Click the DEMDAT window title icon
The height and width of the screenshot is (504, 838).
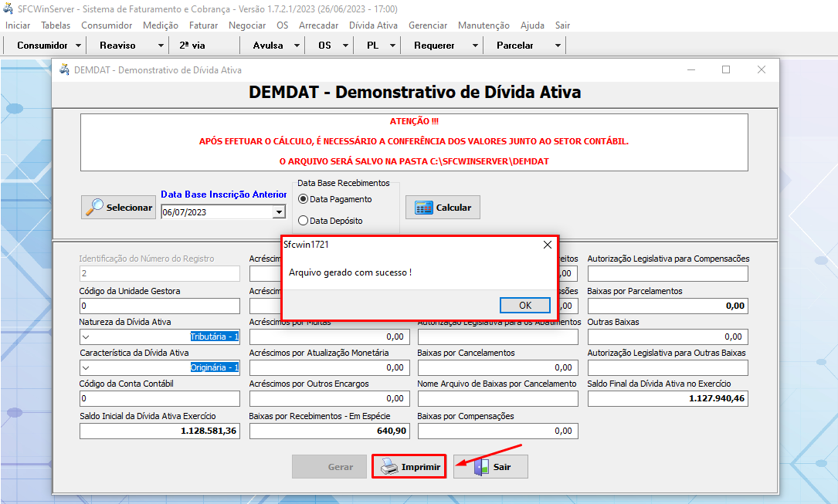[x=64, y=69]
